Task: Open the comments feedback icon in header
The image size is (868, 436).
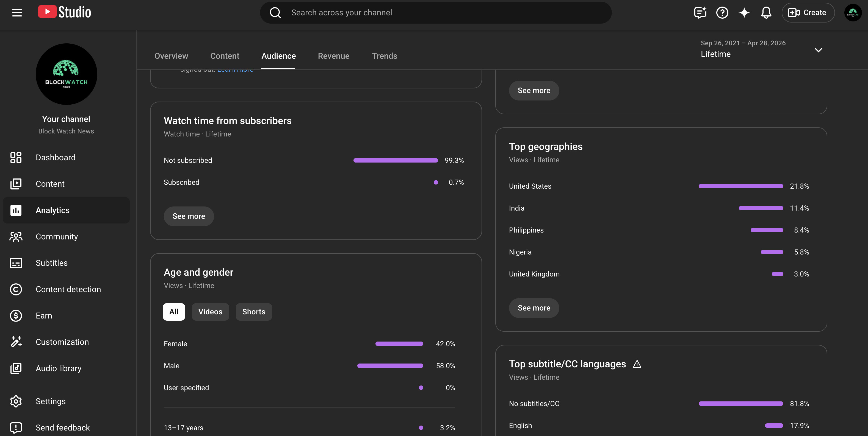Action: coord(700,12)
